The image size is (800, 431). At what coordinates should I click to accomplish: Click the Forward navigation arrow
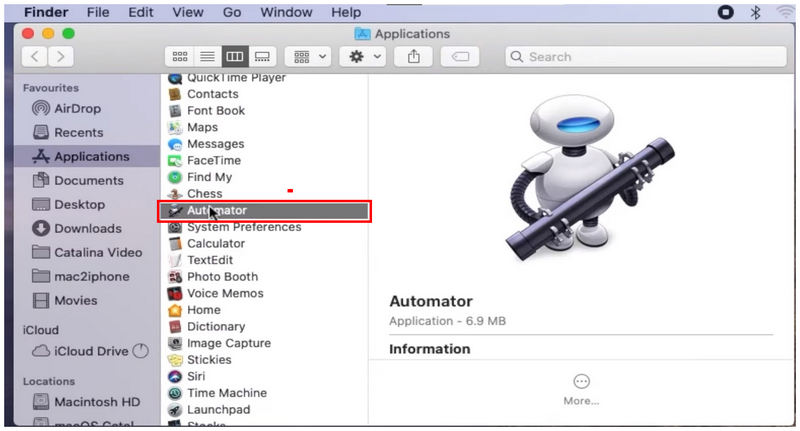coord(61,56)
